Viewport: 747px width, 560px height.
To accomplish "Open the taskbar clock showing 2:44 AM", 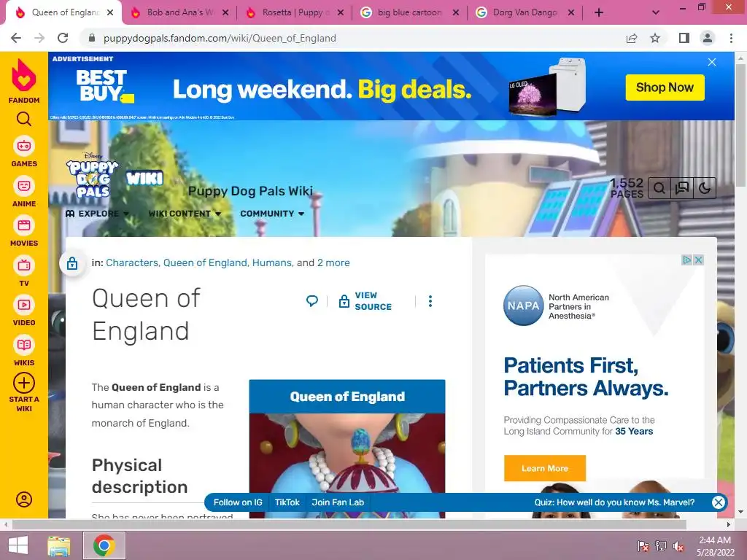I will point(715,546).
